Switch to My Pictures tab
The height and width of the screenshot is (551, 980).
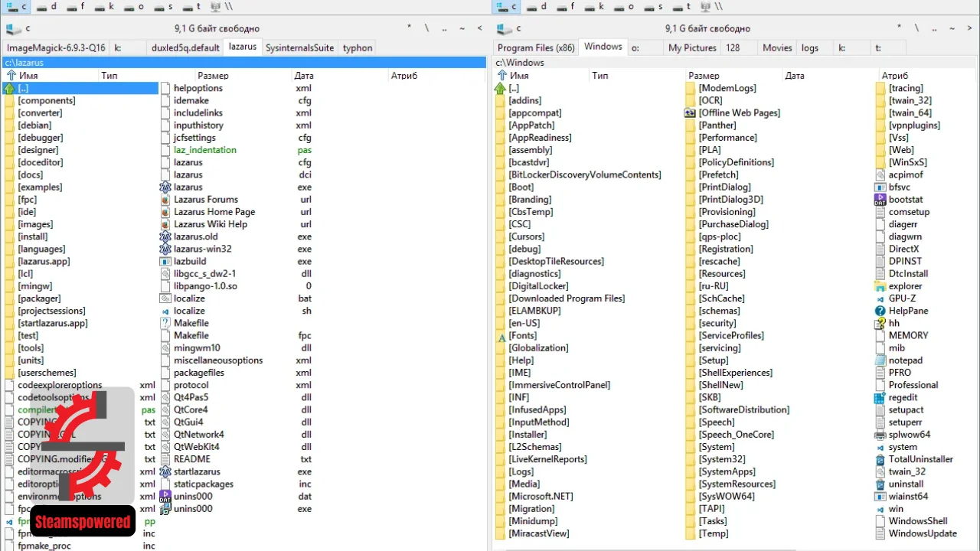tap(692, 47)
